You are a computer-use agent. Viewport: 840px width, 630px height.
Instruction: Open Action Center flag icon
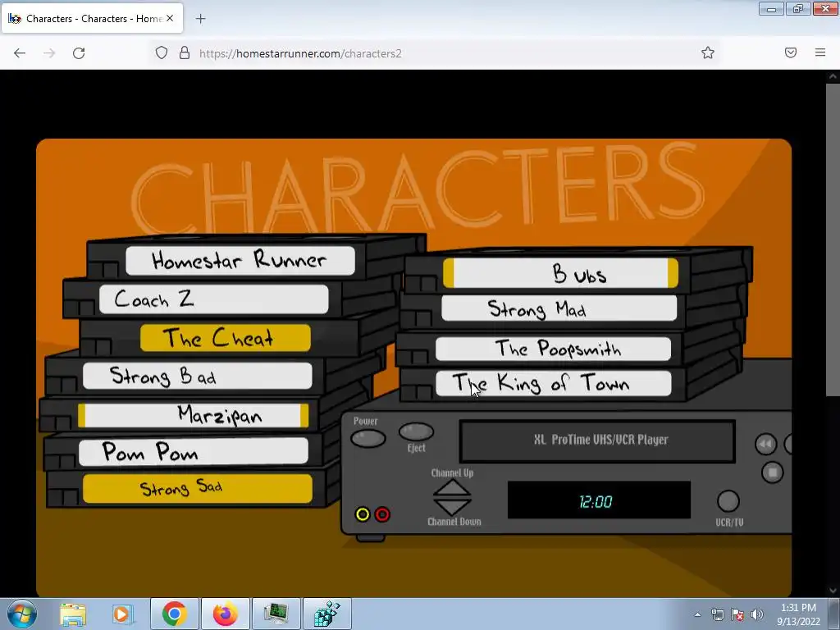coord(737,614)
